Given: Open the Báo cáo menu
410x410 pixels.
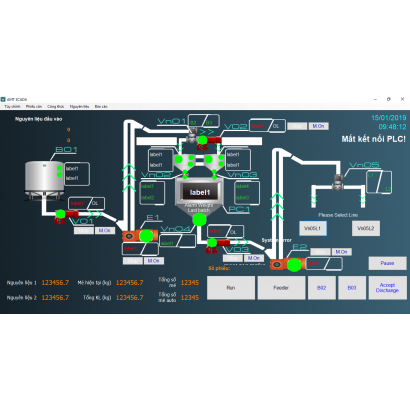Looking at the screenshot, I should coord(101,106).
